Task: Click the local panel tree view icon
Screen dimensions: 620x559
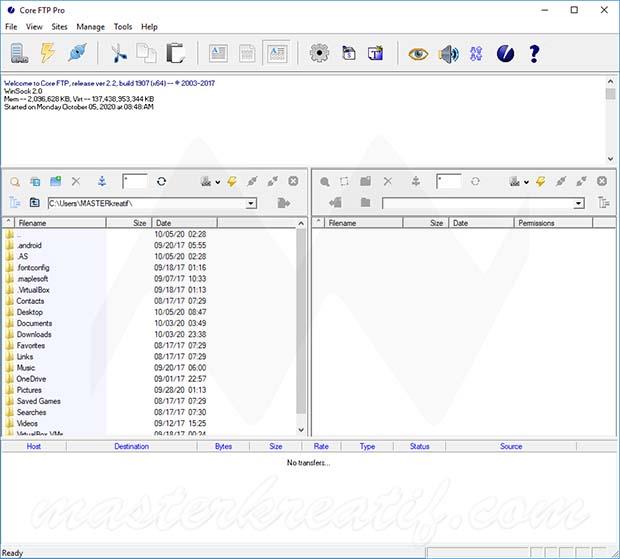Action: 15,203
